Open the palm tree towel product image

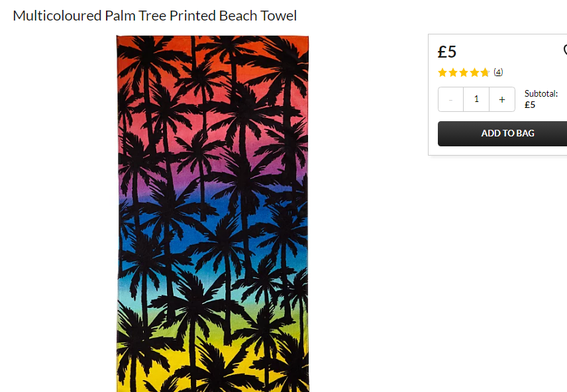coord(213,214)
